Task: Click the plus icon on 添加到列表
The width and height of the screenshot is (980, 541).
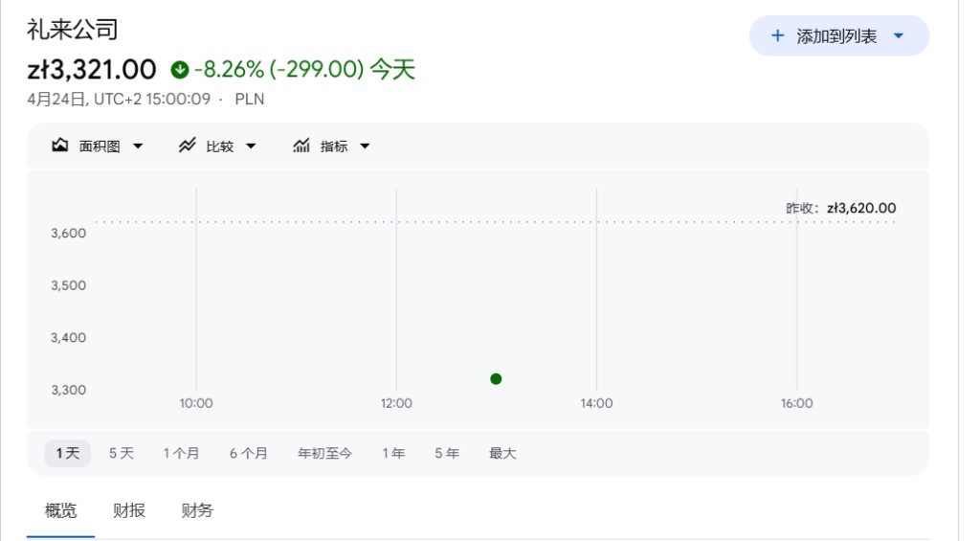Action: [777, 36]
